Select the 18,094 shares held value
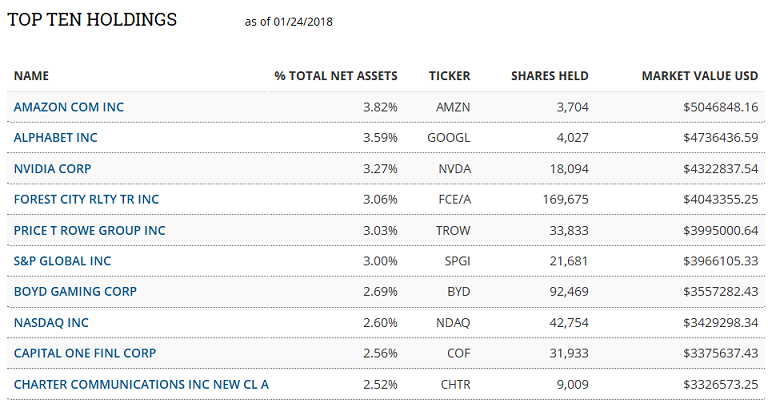The width and height of the screenshot is (772, 412). point(569,168)
